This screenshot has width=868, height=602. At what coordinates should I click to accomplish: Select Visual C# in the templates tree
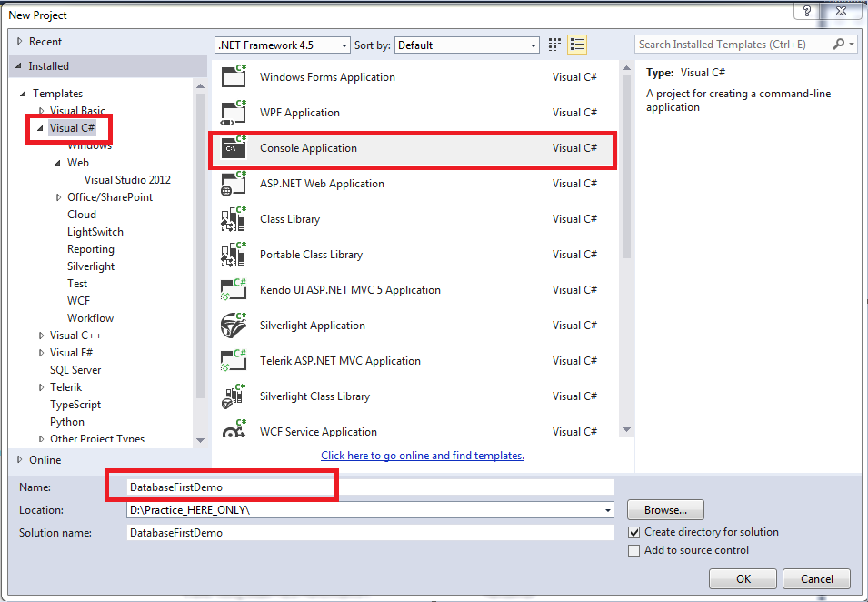tap(72, 128)
